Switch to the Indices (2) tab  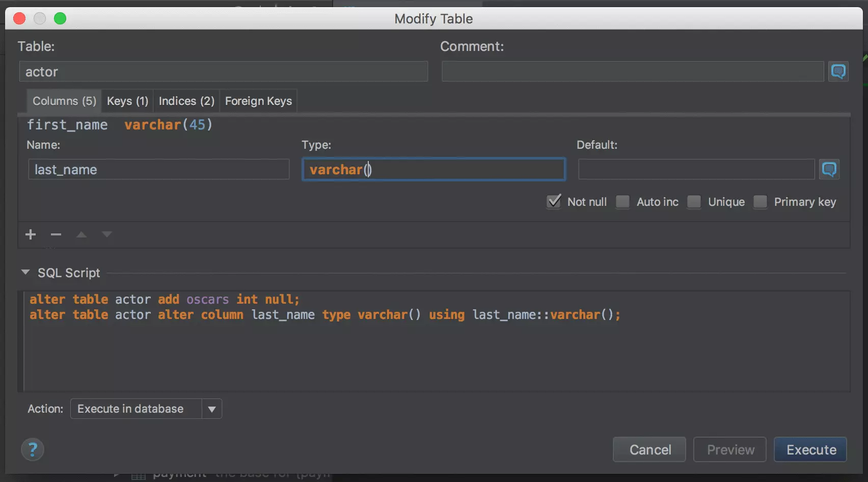click(186, 101)
